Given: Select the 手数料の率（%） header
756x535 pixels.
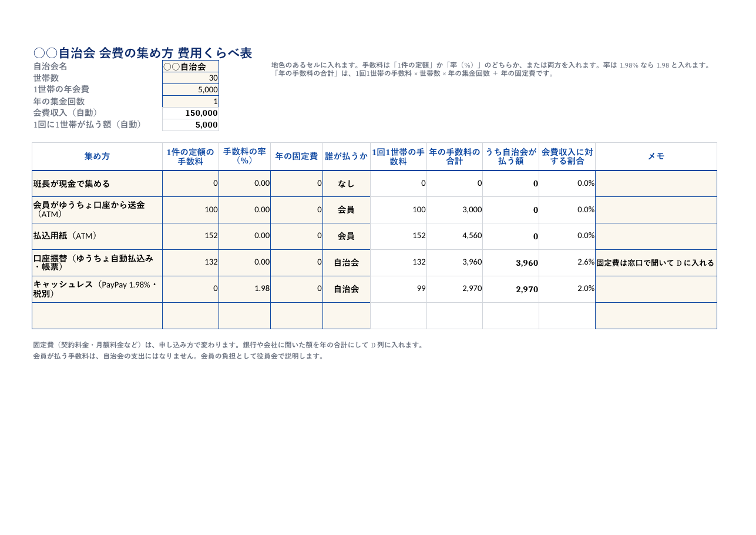Looking at the screenshot, I should click(x=244, y=156).
